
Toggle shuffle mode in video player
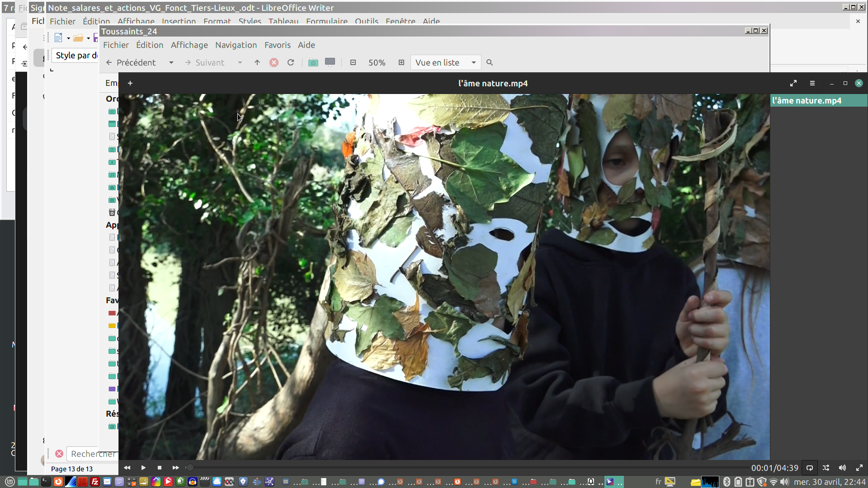tap(826, 468)
